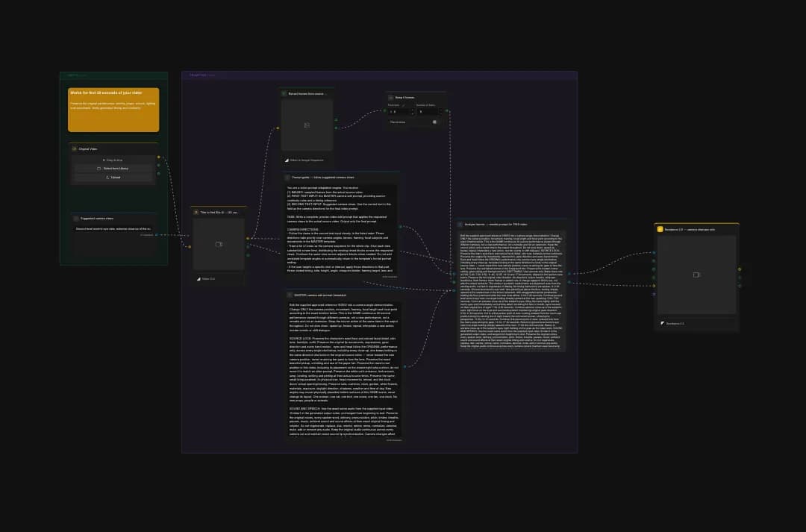The width and height of the screenshot is (806, 532).
Task: Click the yellow output port of Original Video node
Action: pyautogui.click(x=158, y=157)
